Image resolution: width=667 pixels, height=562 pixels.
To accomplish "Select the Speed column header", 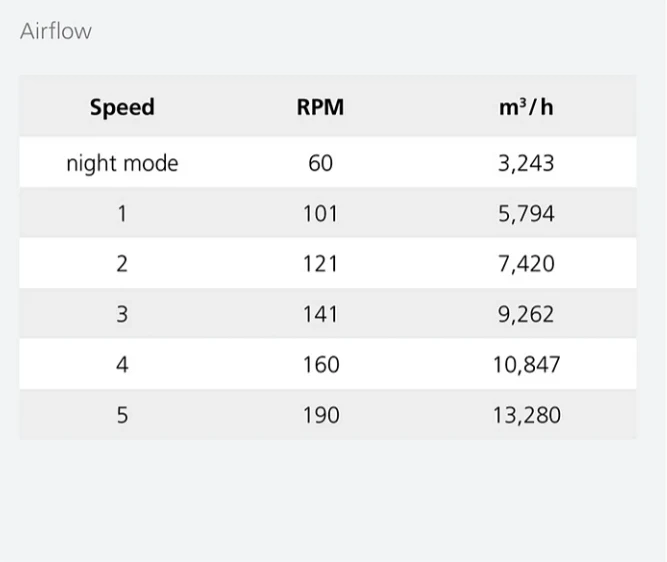I will [x=122, y=107].
